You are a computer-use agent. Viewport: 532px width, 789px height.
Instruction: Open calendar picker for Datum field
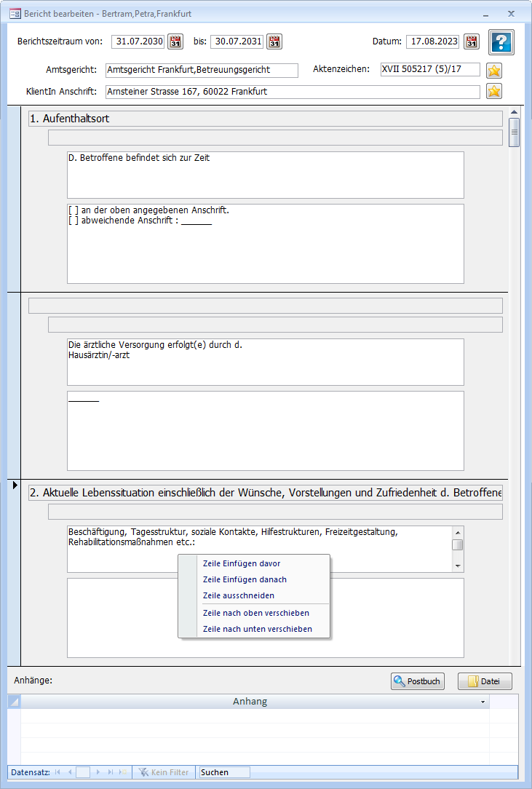[x=472, y=41]
